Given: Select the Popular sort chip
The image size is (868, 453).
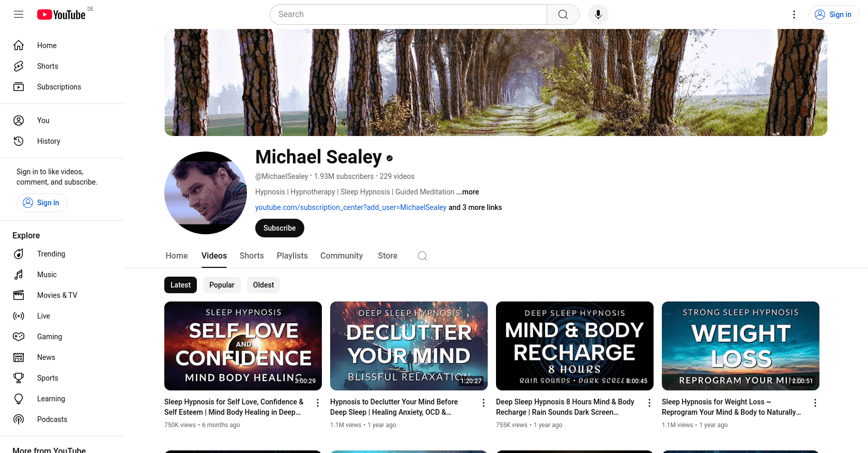Looking at the screenshot, I should 222,285.
